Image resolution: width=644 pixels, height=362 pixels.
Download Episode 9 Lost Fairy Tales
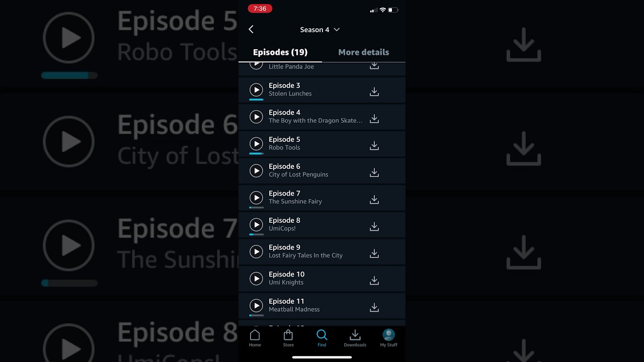click(x=374, y=253)
